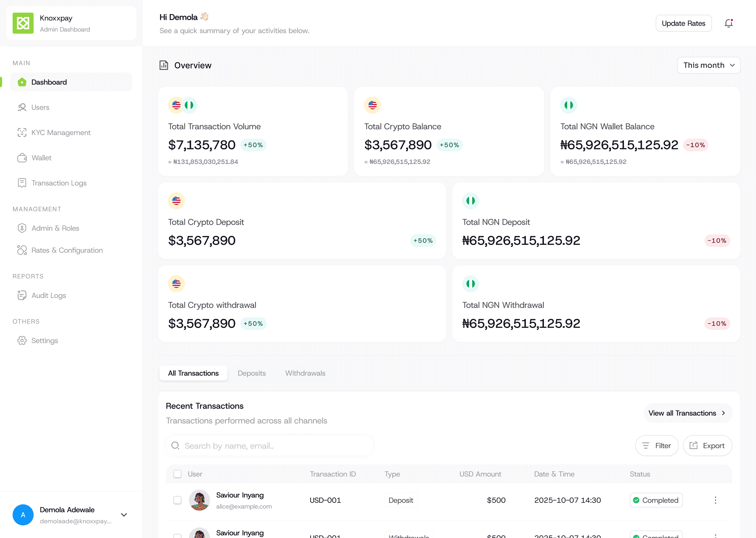
Task: Open Users in the sidebar
Action: coord(71,107)
